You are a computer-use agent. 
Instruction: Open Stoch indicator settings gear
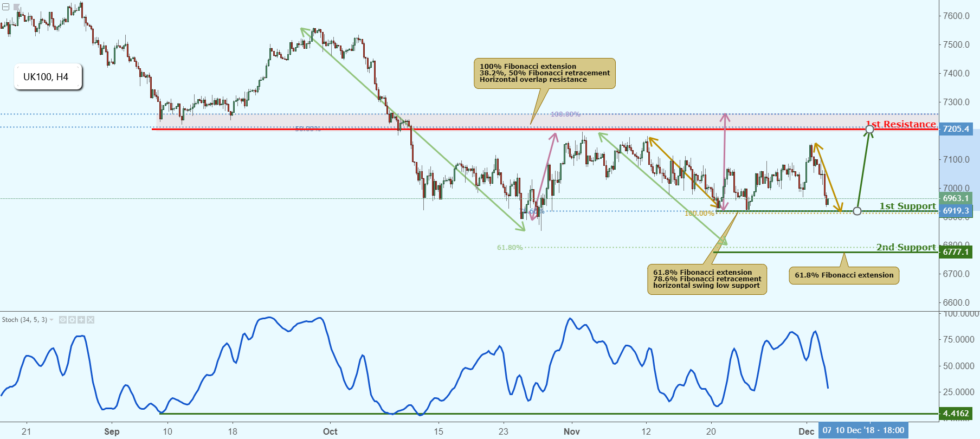tap(72, 320)
